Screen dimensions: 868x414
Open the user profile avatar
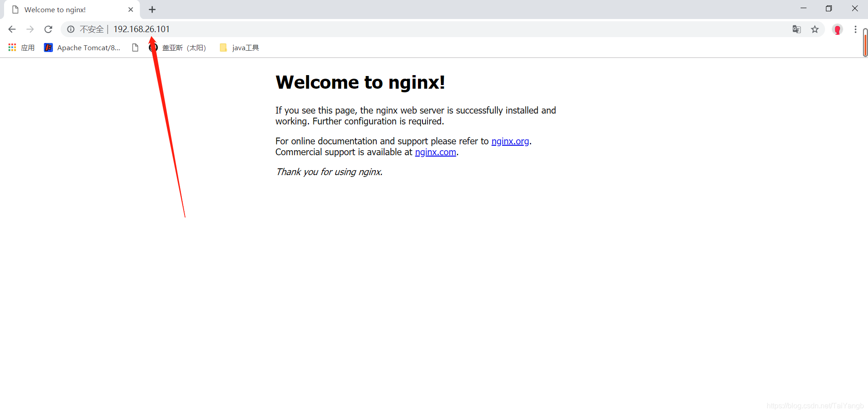pos(837,29)
